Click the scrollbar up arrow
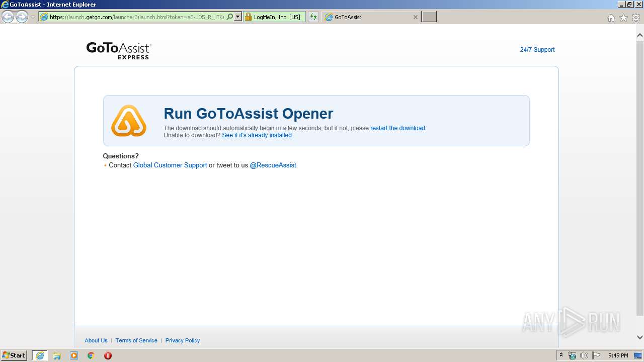The height and width of the screenshot is (362, 644). coord(640,36)
